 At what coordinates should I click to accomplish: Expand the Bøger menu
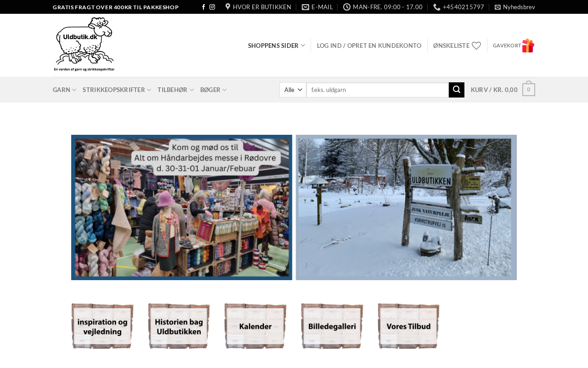tap(214, 90)
